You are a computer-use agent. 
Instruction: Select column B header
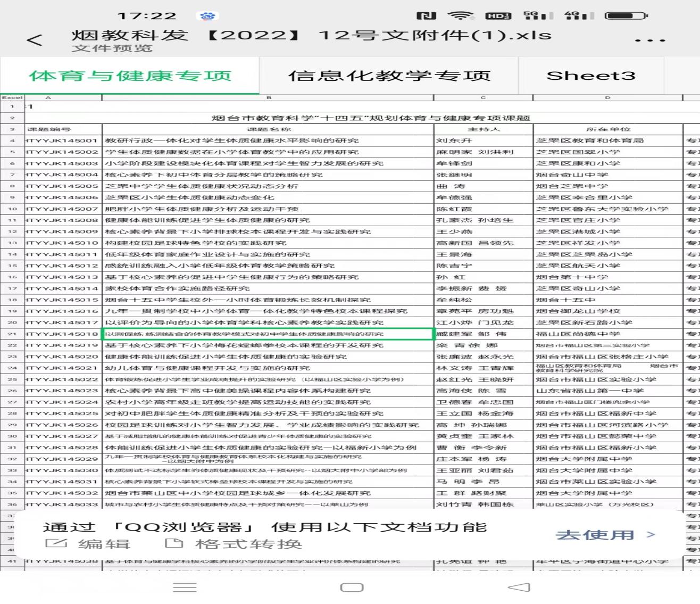point(268,97)
